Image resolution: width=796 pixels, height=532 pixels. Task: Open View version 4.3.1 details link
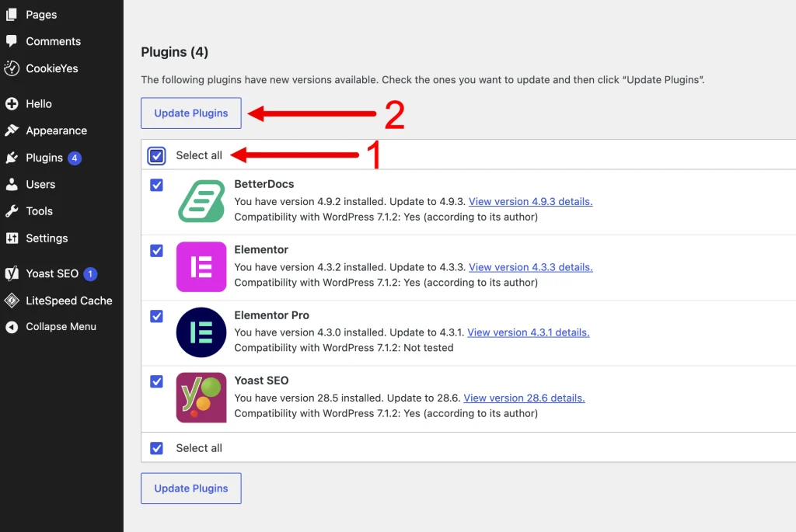[x=528, y=332]
